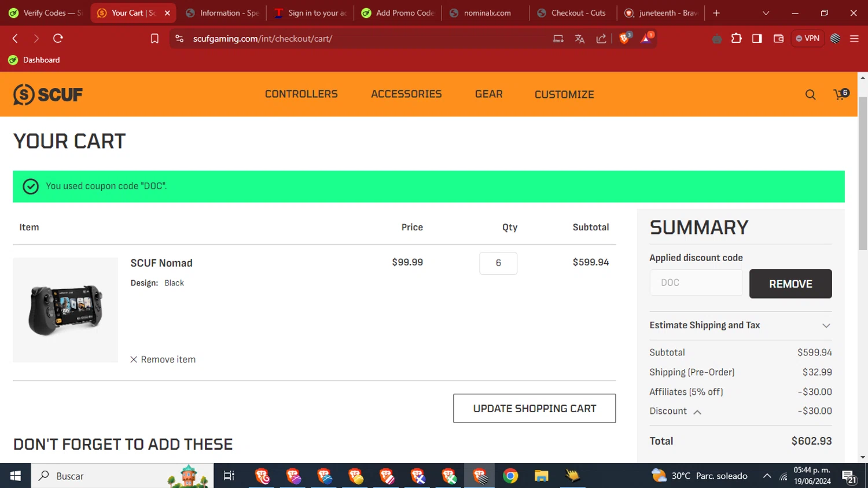The image size is (868, 488).
Task: Click the discount code field showing DOC
Action: coord(696,282)
